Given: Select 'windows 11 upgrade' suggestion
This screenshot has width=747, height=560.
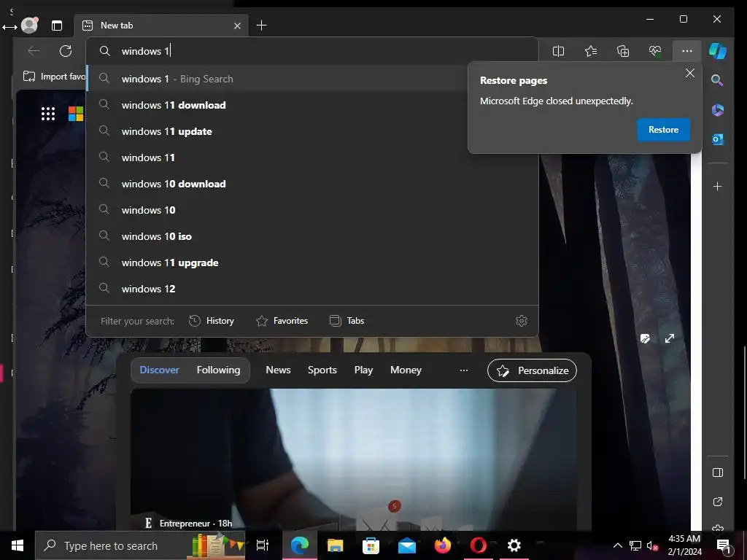Looking at the screenshot, I should [312, 262].
